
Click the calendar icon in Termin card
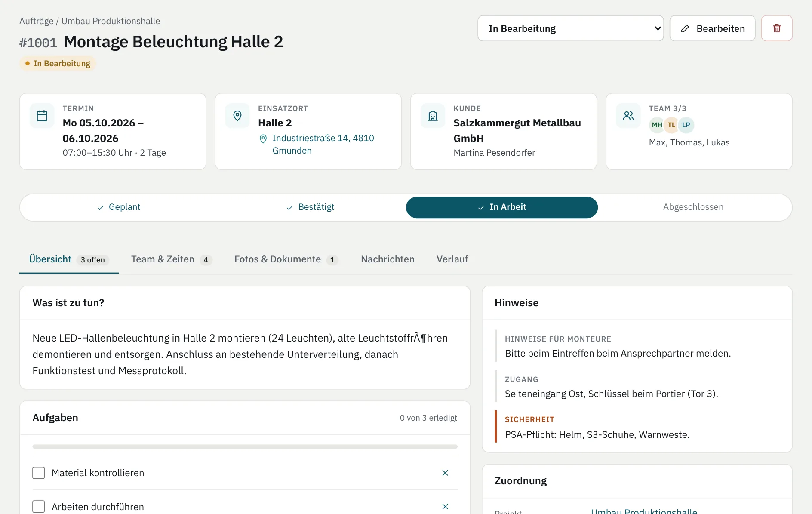[x=42, y=116]
